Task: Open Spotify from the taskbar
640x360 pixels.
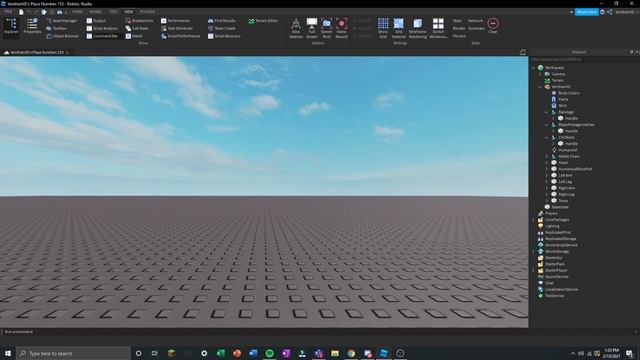Action: 269,353
